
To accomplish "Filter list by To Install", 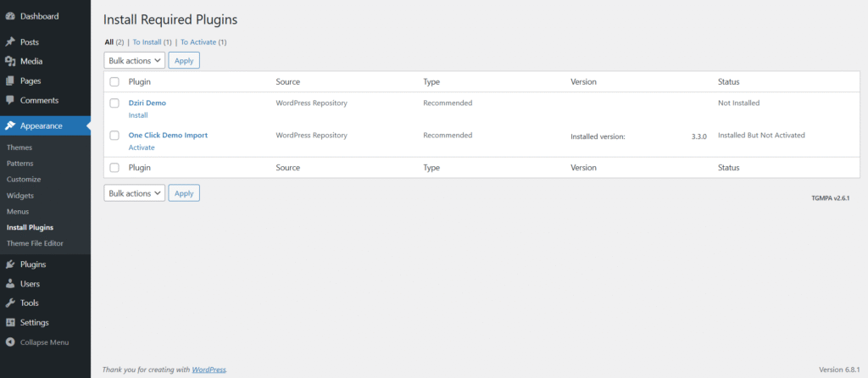I will [147, 42].
